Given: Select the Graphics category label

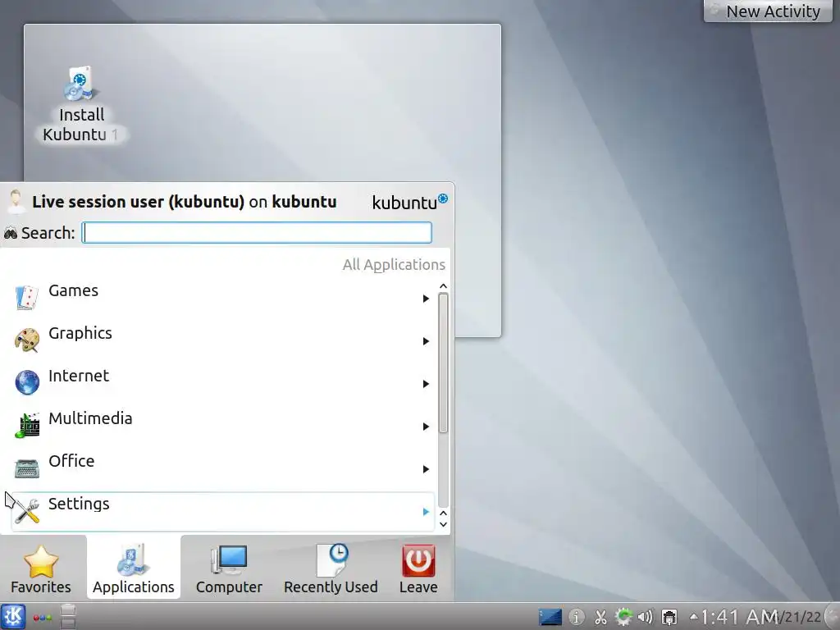Looking at the screenshot, I should 80,333.
